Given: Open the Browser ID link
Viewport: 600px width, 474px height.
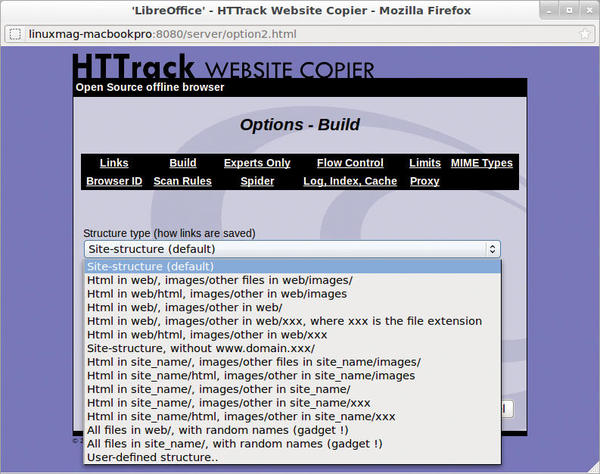Looking at the screenshot, I should click(x=114, y=181).
